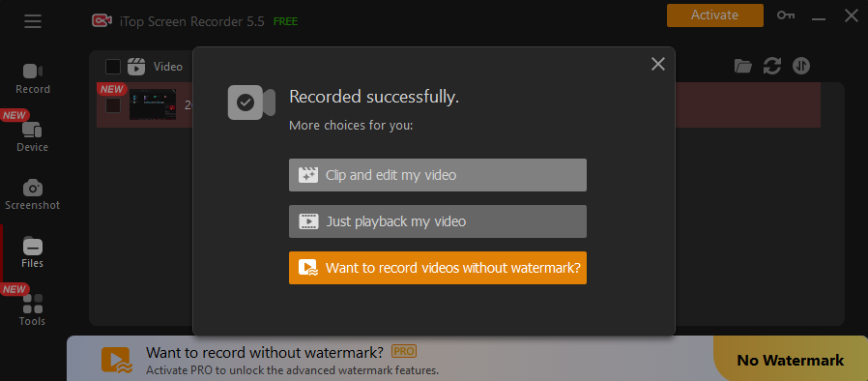Click the iTop Screen Recorder logo icon

pos(101,21)
